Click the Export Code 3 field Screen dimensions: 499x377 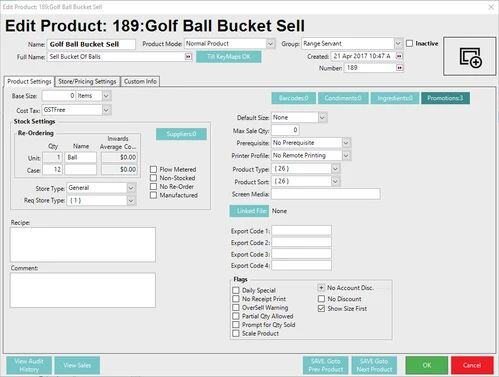(301, 254)
